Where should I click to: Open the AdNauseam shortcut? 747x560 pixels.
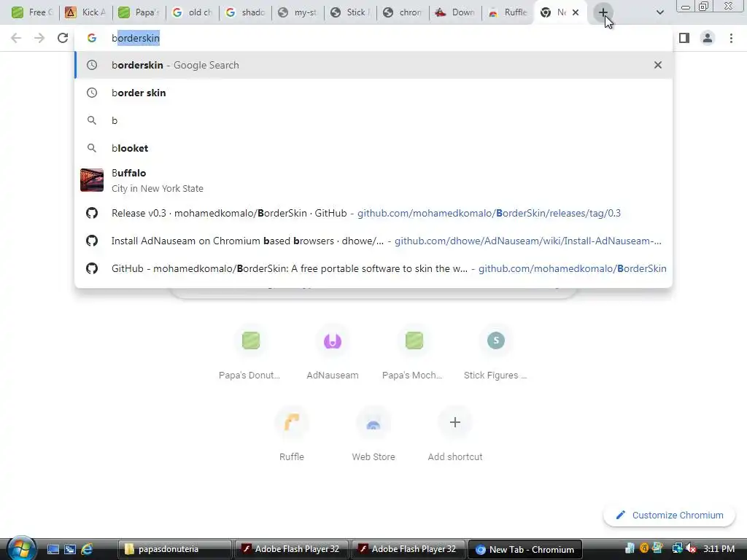(333, 354)
